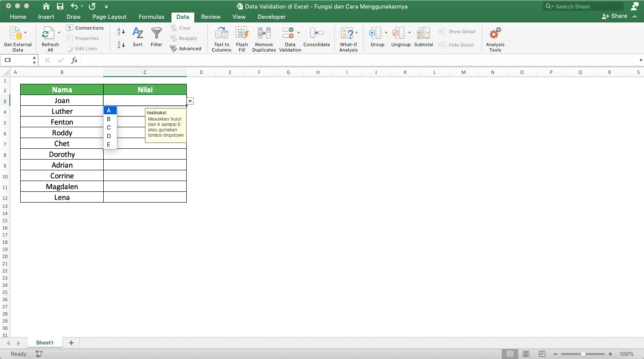This screenshot has height=359, width=644.
Task: Select the cell containing Magdalen
Action: pos(62,186)
